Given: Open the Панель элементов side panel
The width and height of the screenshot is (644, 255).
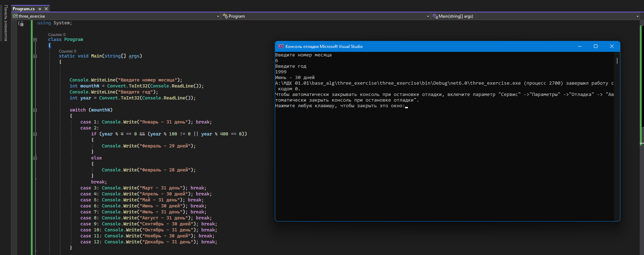Looking at the screenshot, I should coord(6,23).
